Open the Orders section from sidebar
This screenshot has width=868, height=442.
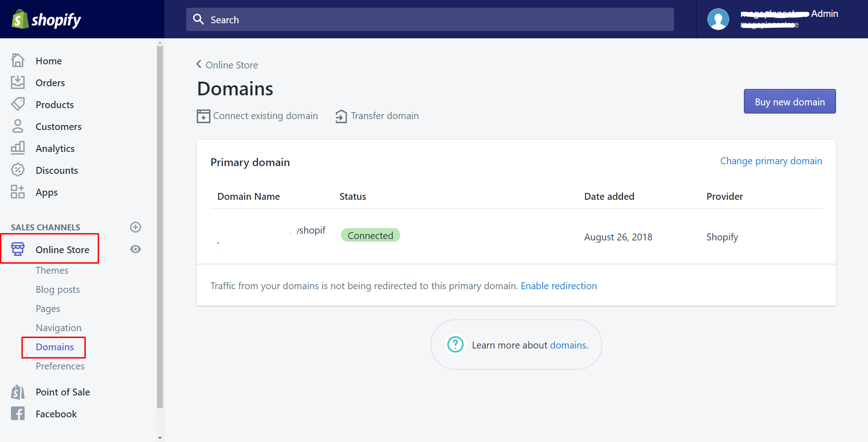(x=50, y=83)
